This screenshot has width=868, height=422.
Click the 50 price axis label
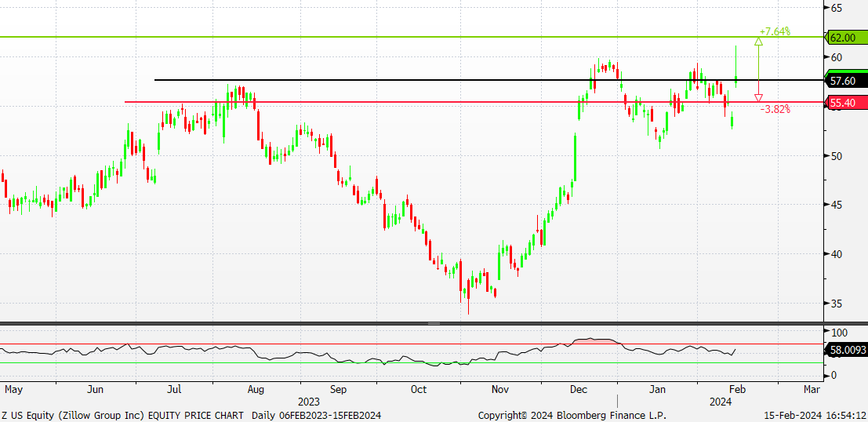point(837,155)
